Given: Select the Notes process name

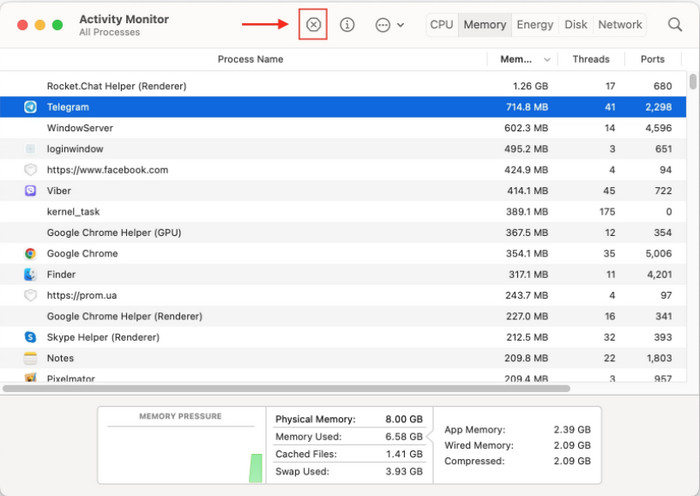Looking at the screenshot, I should pos(60,358).
